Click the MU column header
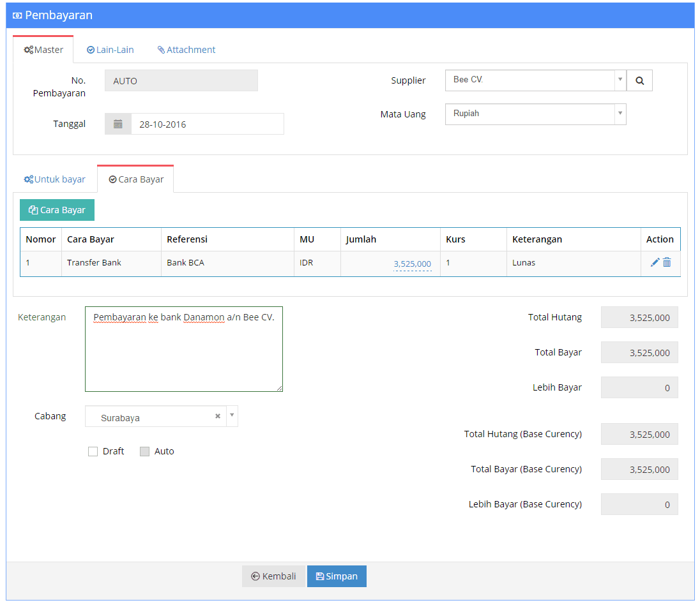Image resolution: width=700 pixels, height=605 pixels. [x=317, y=239]
